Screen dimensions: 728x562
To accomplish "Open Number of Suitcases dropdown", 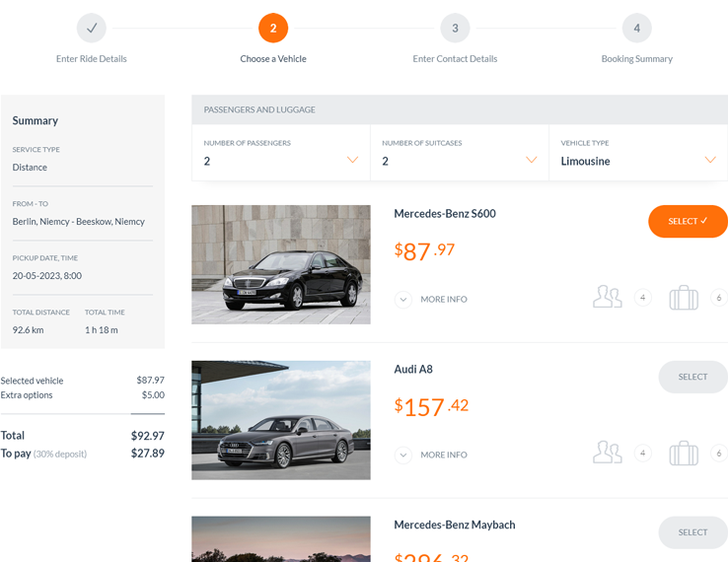I will click(459, 152).
